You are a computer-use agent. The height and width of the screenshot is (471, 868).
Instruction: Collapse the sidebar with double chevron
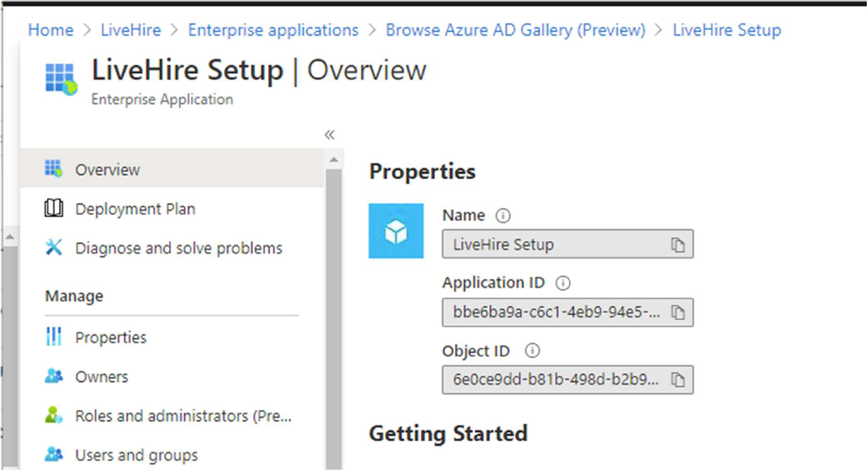click(x=329, y=135)
